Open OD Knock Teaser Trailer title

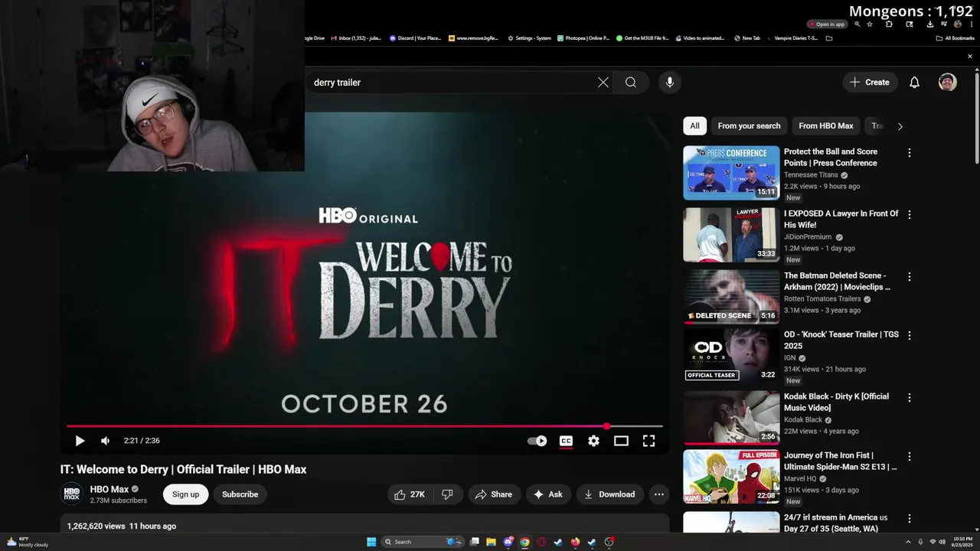841,340
